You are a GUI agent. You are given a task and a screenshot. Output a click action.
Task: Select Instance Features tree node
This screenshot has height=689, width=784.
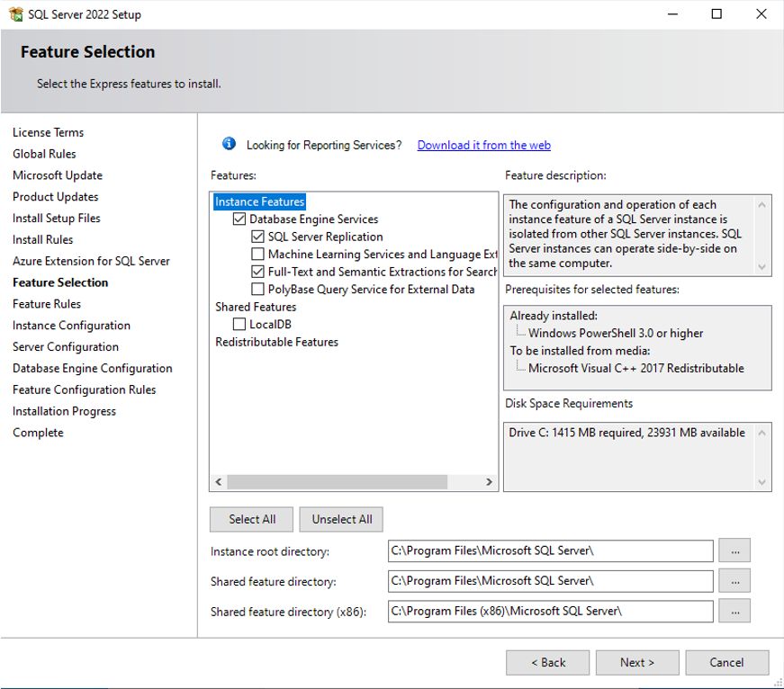pyautogui.click(x=260, y=202)
